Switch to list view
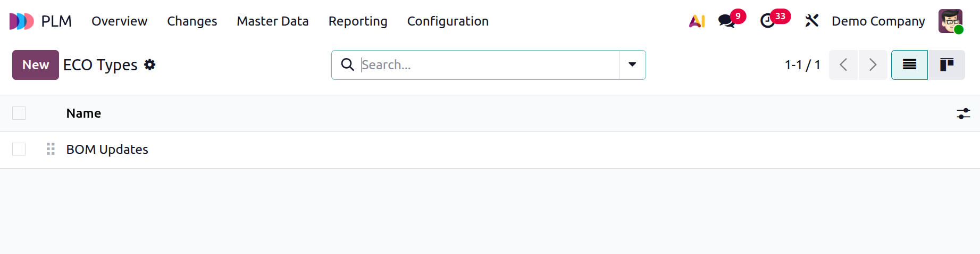The width and height of the screenshot is (980, 254). click(909, 65)
